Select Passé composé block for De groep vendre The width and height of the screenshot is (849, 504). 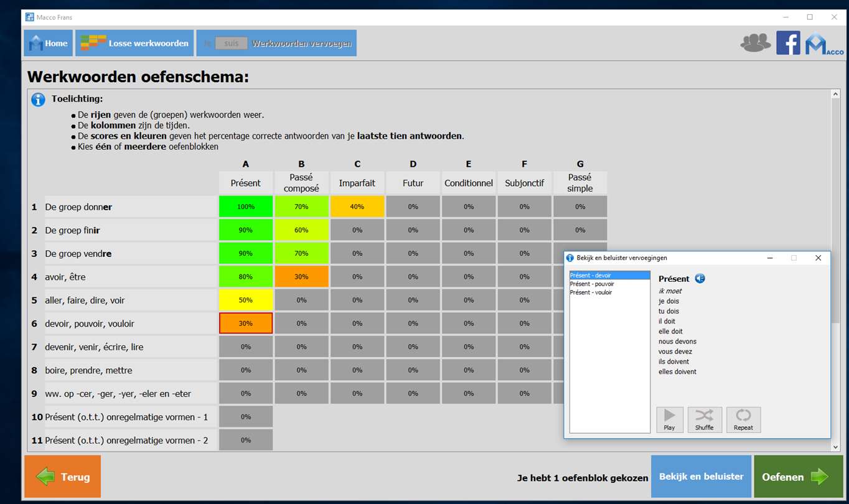(x=301, y=253)
